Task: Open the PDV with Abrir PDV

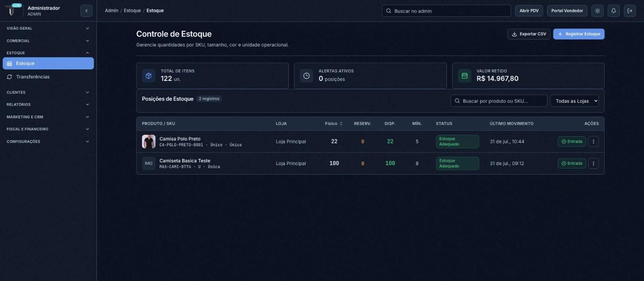Action: [529, 11]
